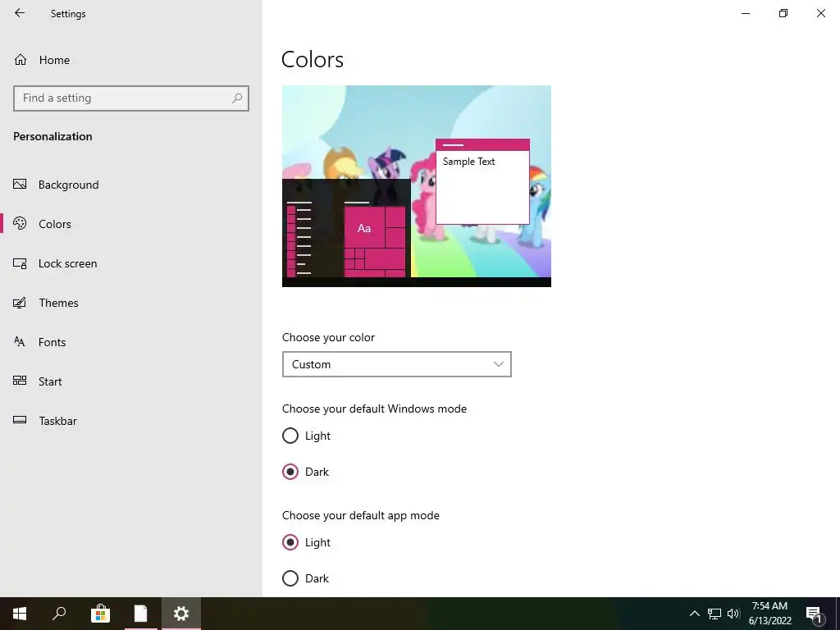Screen dimensions: 840x630
Task: Click the Start tiles icon in sidebar
Action: pyautogui.click(x=20, y=381)
